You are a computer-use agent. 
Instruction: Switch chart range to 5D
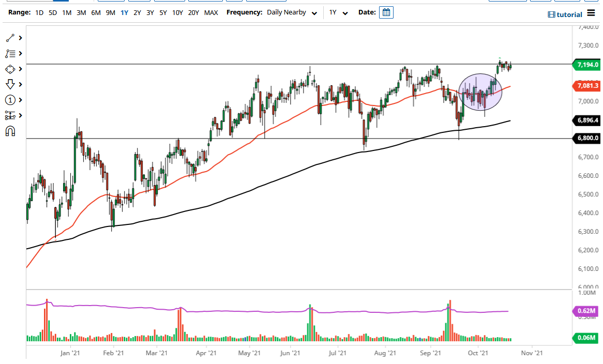click(52, 12)
